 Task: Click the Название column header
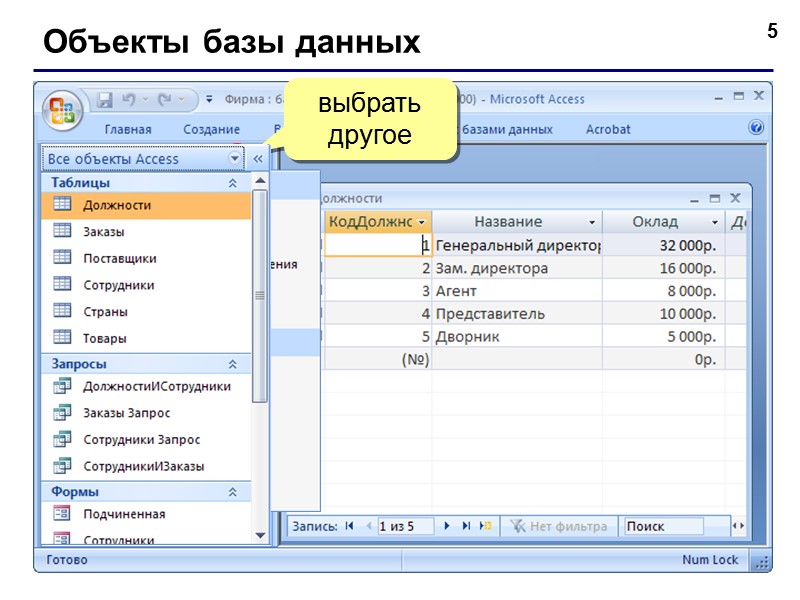click(x=517, y=222)
